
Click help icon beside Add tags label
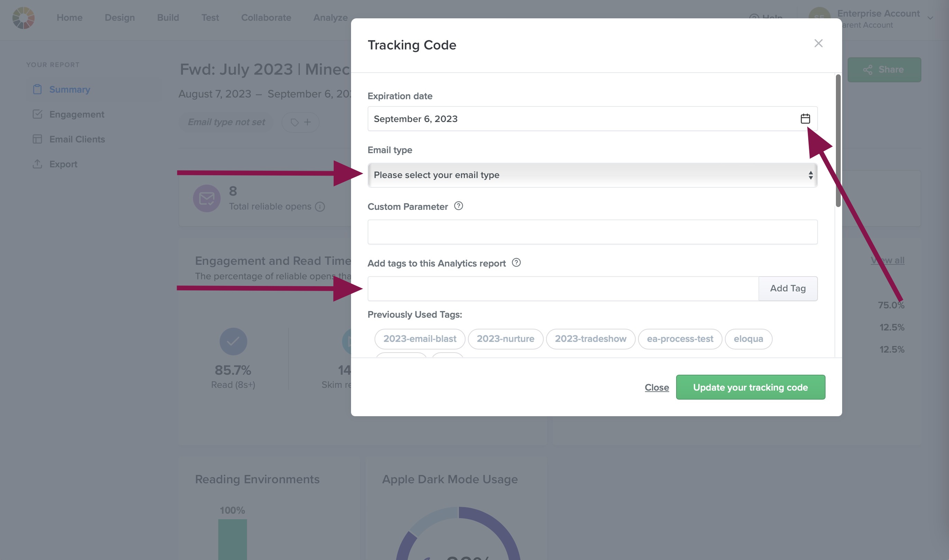coord(516,263)
